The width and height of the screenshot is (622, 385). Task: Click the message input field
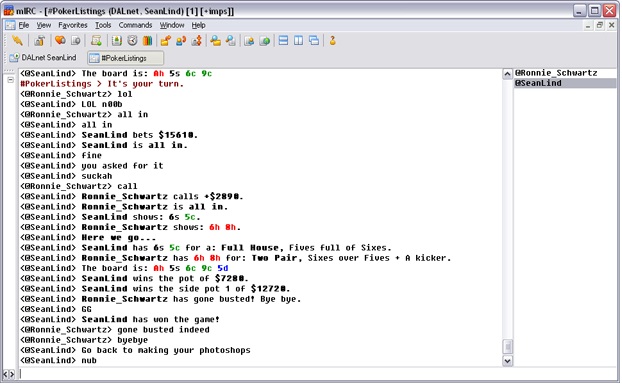click(x=317, y=374)
